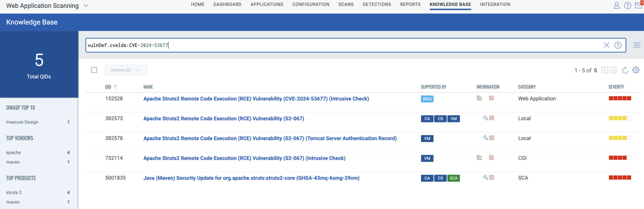Click the red patch icon for QID 382578

(492, 138)
